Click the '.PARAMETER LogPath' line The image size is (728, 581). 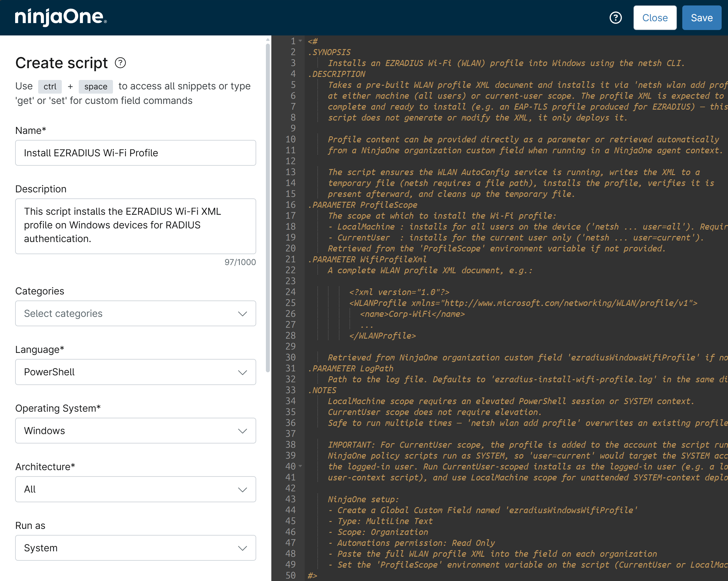pyautogui.click(x=350, y=368)
